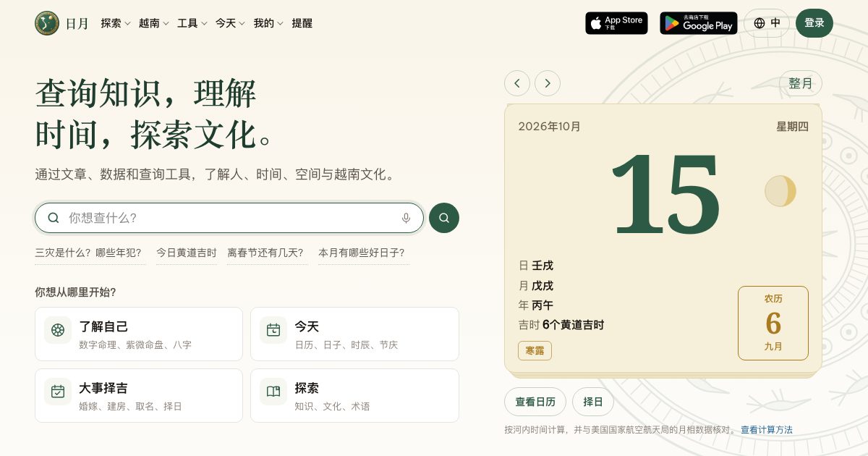Image resolution: width=868 pixels, height=456 pixels.
Task: Go to next day with right arrow
Action: coord(548,83)
